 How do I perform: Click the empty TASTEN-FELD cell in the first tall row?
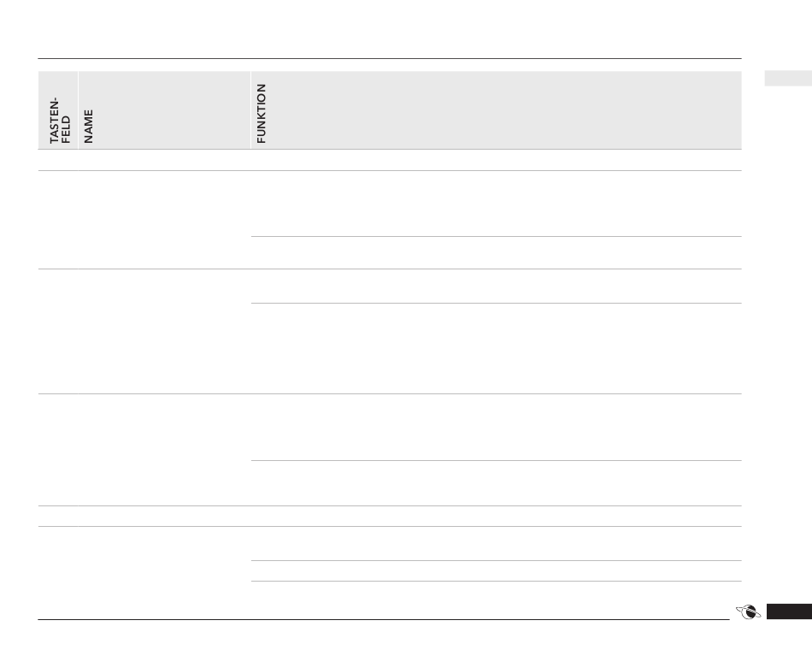click(58, 220)
